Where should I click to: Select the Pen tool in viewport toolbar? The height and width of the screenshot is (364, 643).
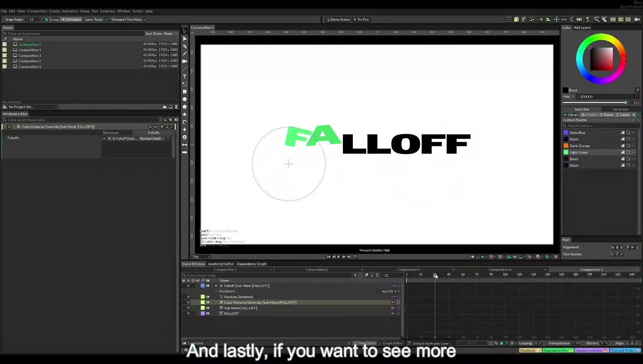pos(185,46)
